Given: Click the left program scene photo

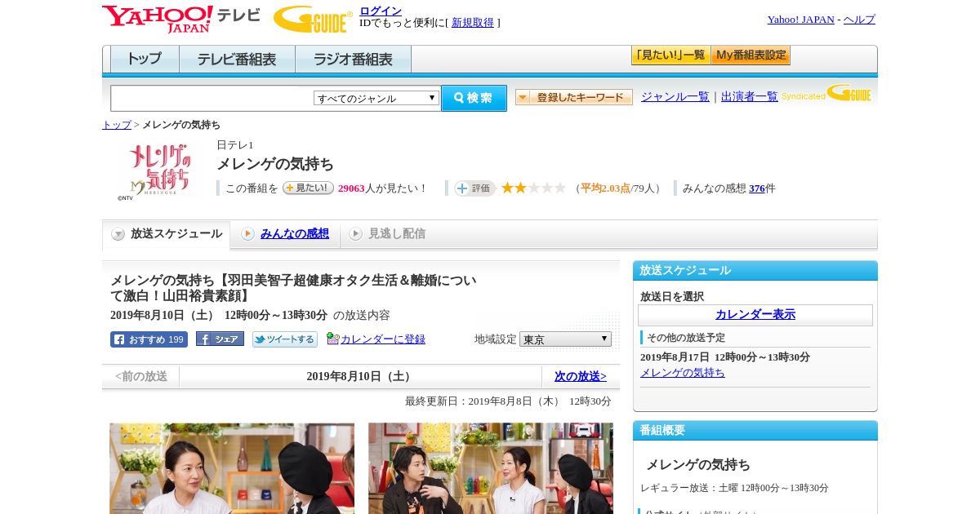Looking at the screenshot, I should coord(232,468).
